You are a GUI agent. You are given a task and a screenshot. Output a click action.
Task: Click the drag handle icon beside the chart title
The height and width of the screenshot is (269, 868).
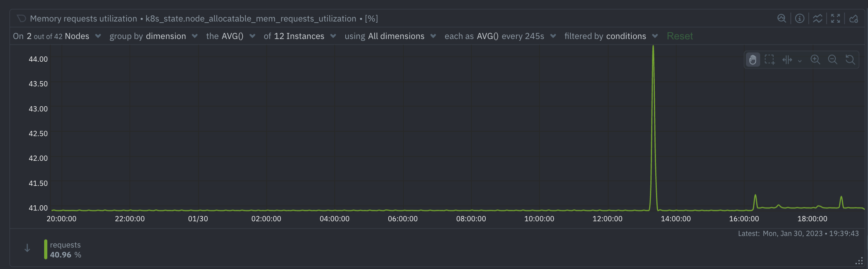tap(21, 19)
